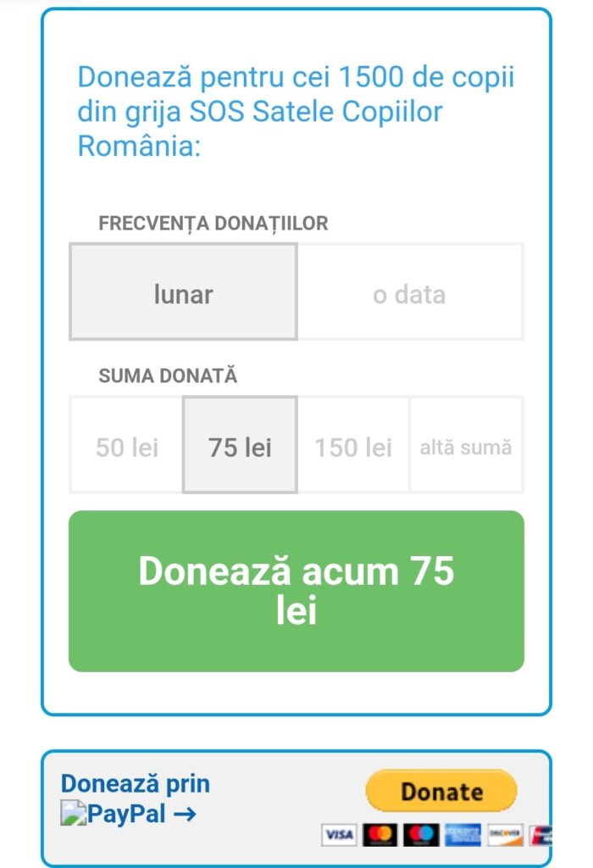The width and height of the screenshot is (593, 868).
Task: Click the Maestro card icon
Action: [420, 835]
